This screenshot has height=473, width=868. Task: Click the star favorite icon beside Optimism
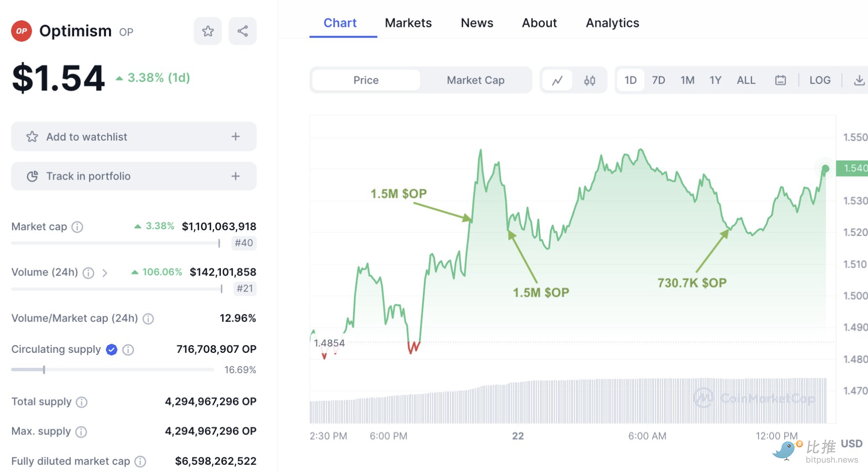coord(208,31)
